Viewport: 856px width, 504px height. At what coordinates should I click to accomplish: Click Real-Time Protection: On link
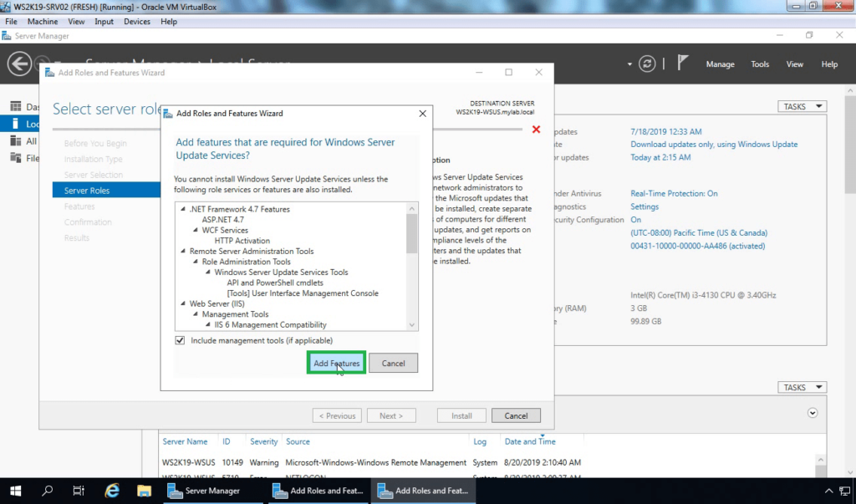pyautogui.click(x=674, y=193)
